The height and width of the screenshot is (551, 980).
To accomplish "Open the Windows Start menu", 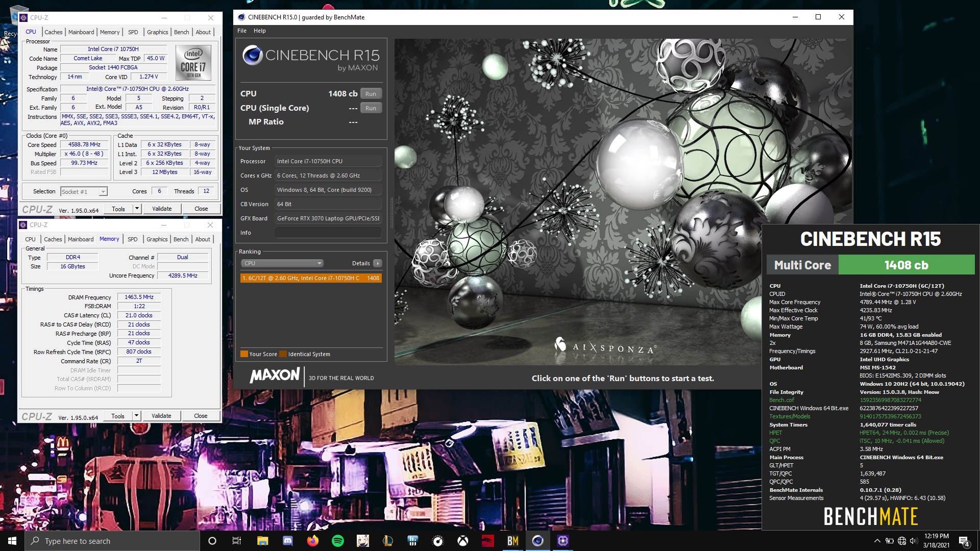I will tap(12, 541).
